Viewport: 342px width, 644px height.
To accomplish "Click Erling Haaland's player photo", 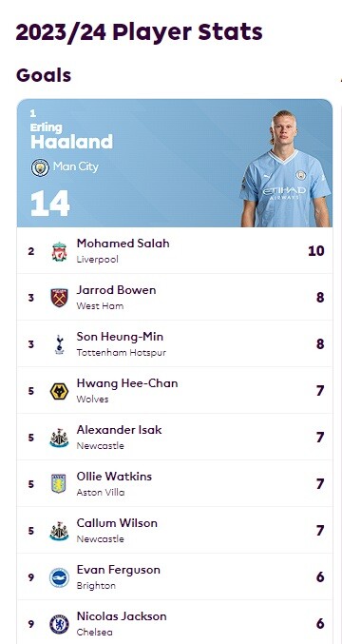I will pyautogui.click(x=285, y=168).
